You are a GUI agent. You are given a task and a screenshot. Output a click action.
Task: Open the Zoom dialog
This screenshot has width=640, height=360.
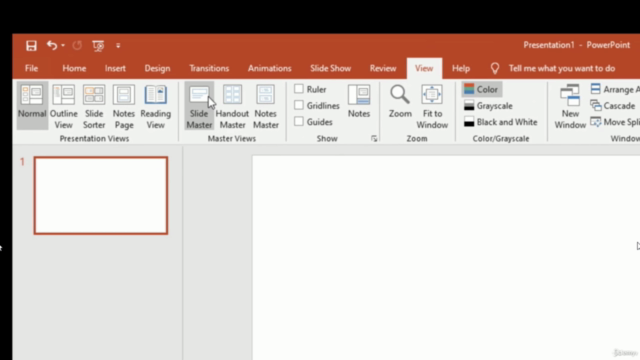[x=400, y=101]
